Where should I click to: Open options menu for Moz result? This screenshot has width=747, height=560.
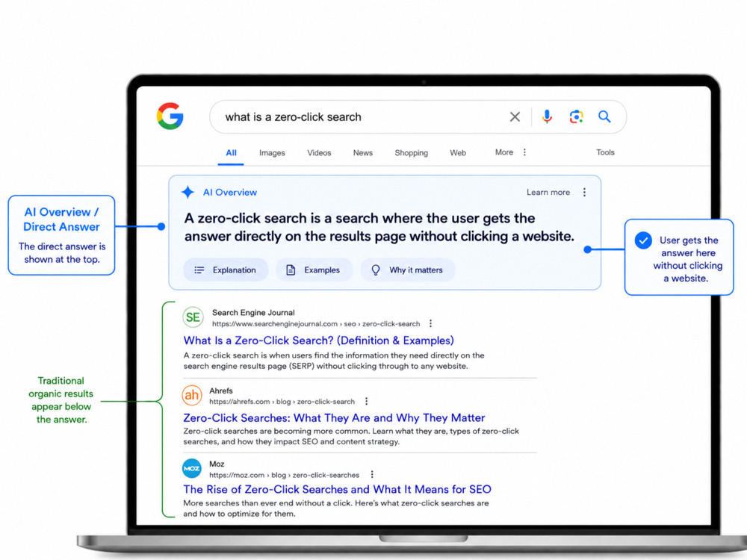pos(372,475)
